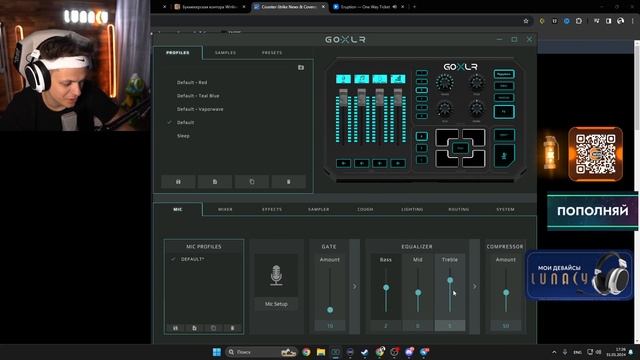Click the fourth fader channel icon
Viewport: 640px width, 360px height.
pyautogui.click(x=398, y=79)
